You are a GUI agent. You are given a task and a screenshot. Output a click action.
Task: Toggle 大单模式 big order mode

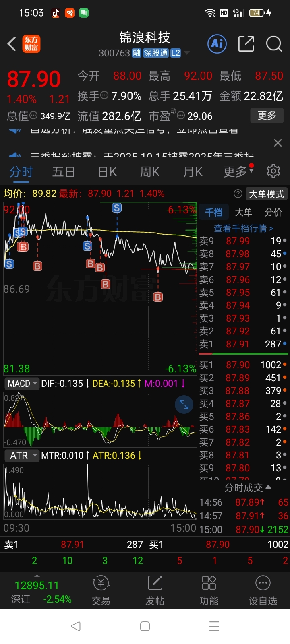(266, 194)
